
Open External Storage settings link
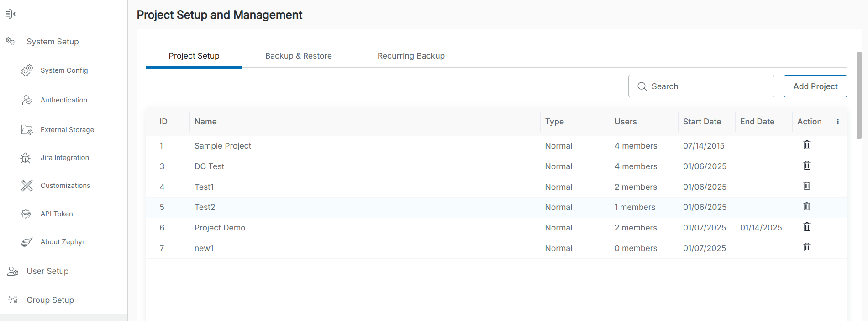[x=67, y=130]
